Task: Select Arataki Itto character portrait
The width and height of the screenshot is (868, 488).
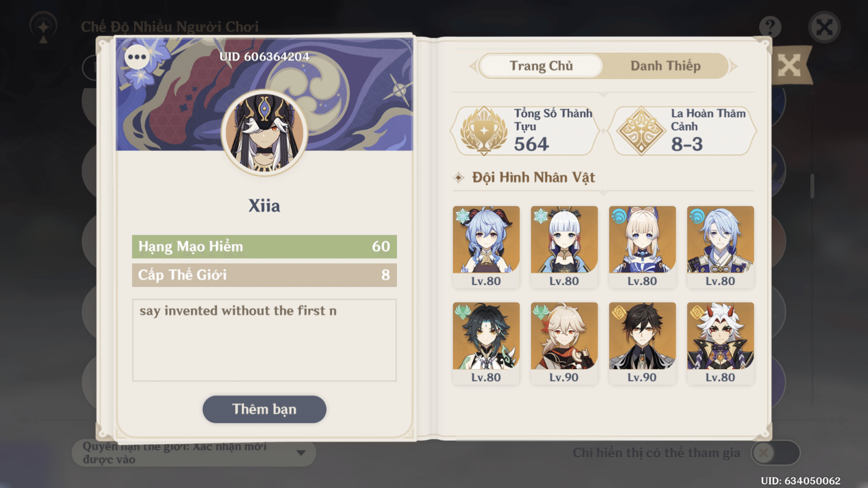Action: pos(721,343)
